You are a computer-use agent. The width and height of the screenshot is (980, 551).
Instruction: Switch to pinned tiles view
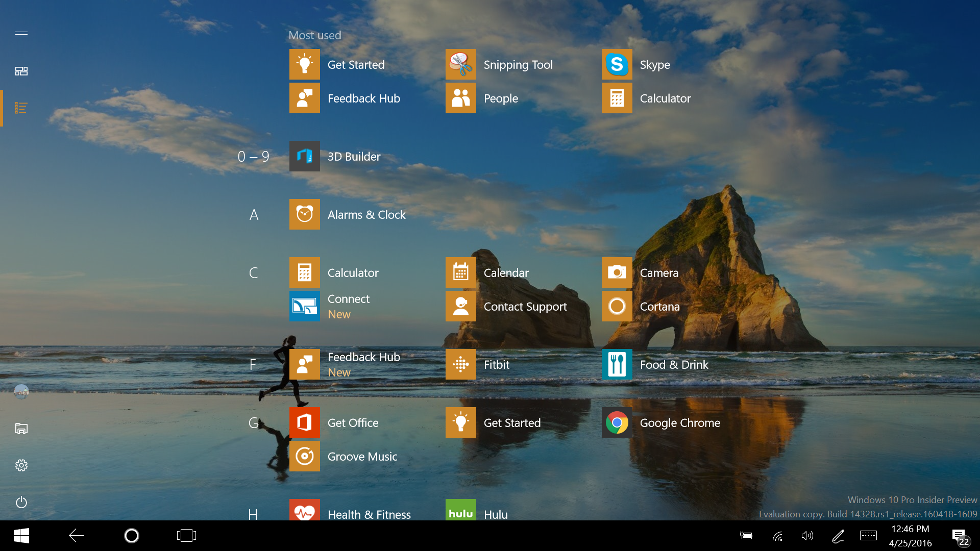click(x=21, y=71)
